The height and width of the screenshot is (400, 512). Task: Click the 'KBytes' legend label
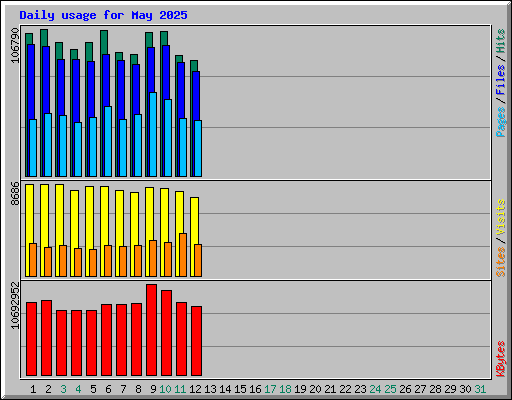pyautogui.click(x=501, y=359)
